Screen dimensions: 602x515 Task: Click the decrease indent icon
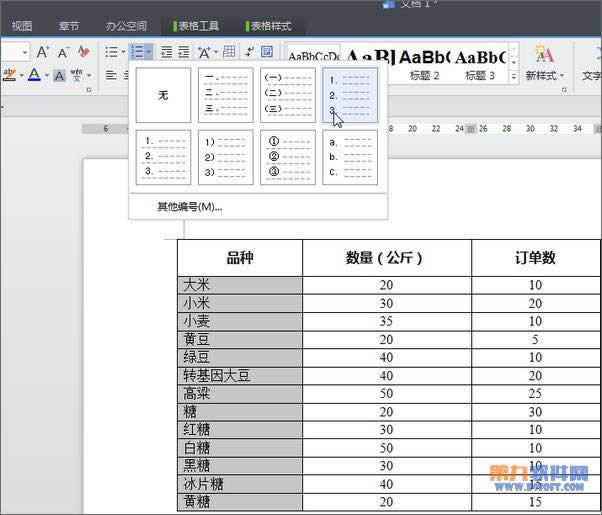(166, 52)
